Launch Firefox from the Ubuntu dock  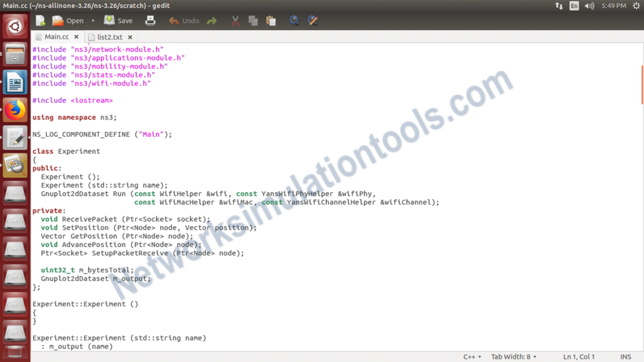point(14,108)
